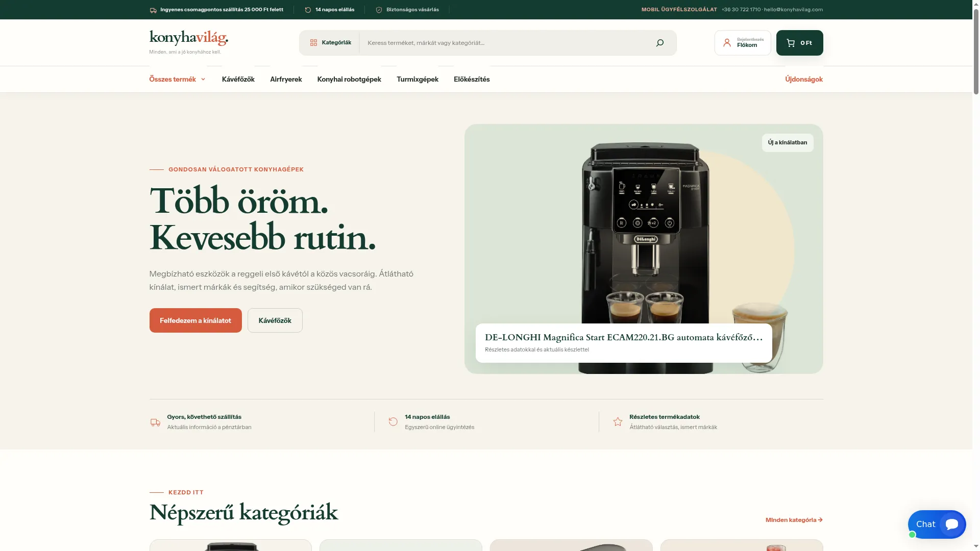
Task: Click the delivery truck icon in the top bar
Action: click(153, 10)
